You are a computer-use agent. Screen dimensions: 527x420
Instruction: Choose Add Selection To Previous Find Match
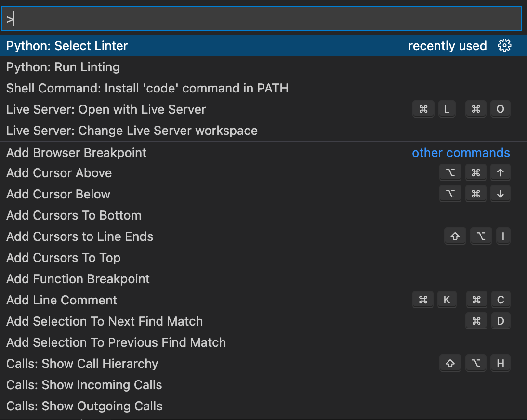(263, 342)
